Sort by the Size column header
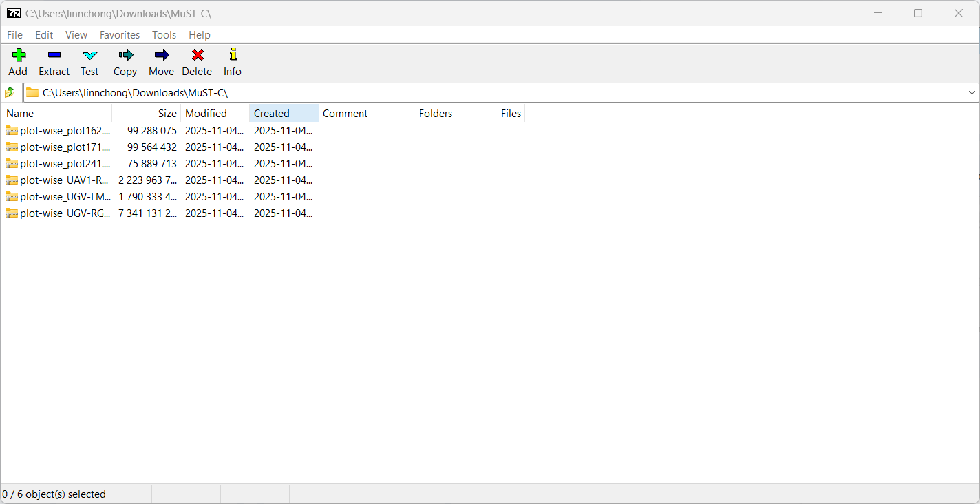980x504 pixels. (x=167, y=114)
